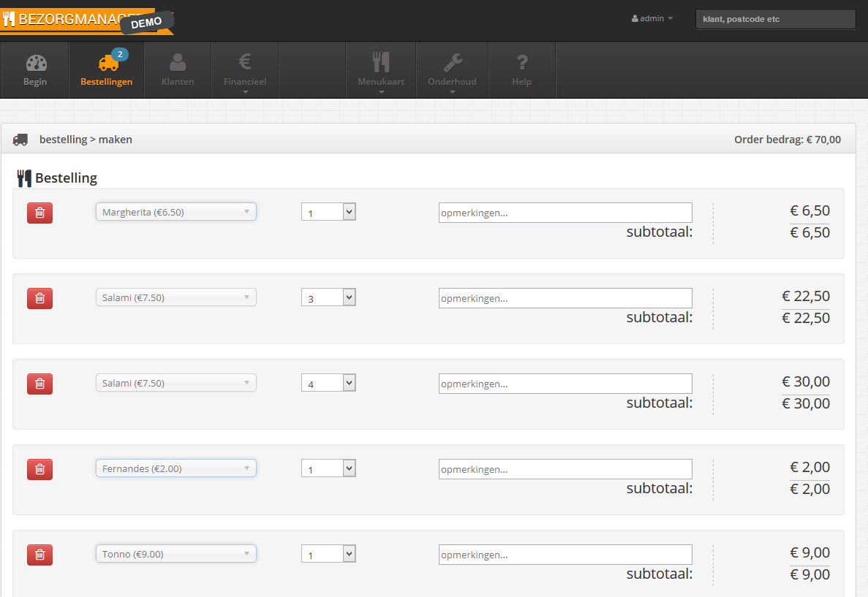Click the bestelling > maken breadcrumb

click(86, 140)
